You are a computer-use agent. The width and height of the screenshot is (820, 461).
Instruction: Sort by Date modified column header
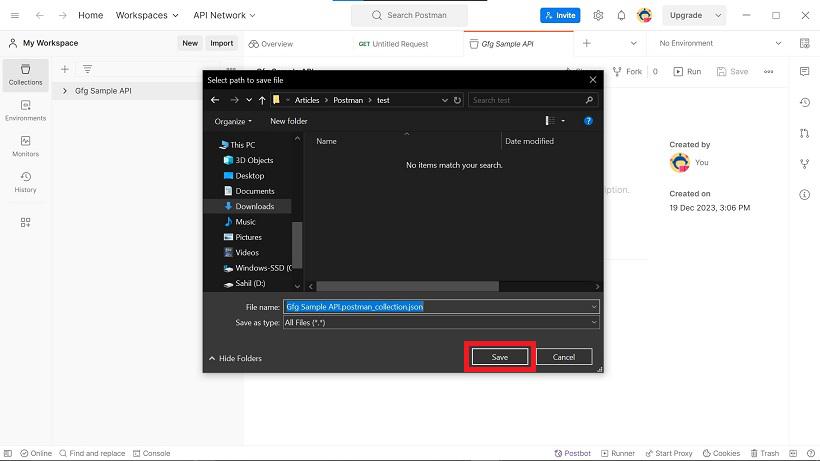[529, 141]
